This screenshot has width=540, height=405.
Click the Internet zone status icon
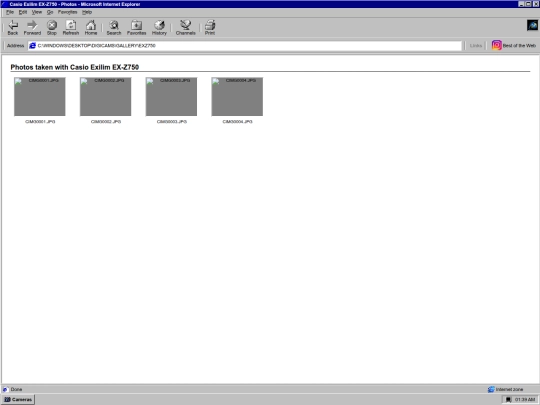tap(491, 389)
